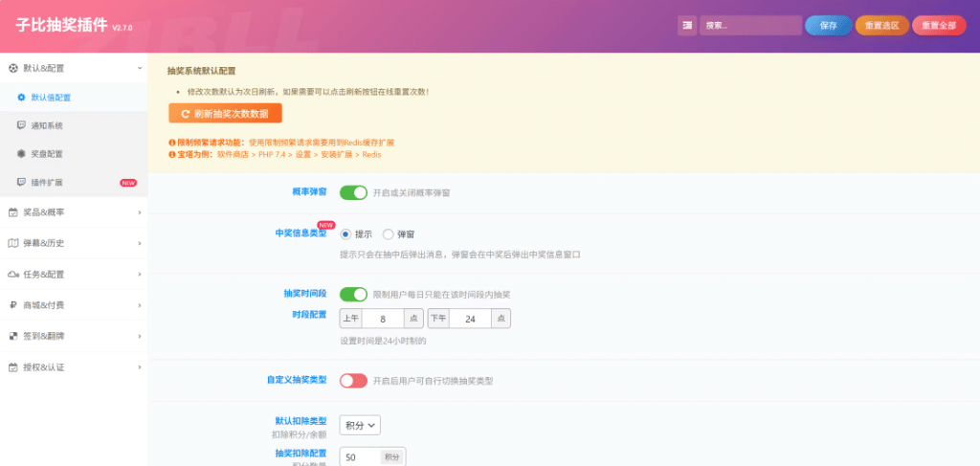Viewport: 980px width, 466px height.
Task: Click the 上午 hour input showing 8
Action: click(383, 319)
